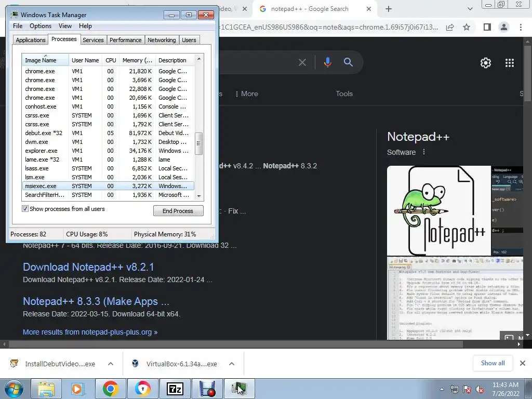Image resolution: width=532 pixels, height=399 pixels.
Task: Bookmark this page with the star icon
Action: [467, 27]
